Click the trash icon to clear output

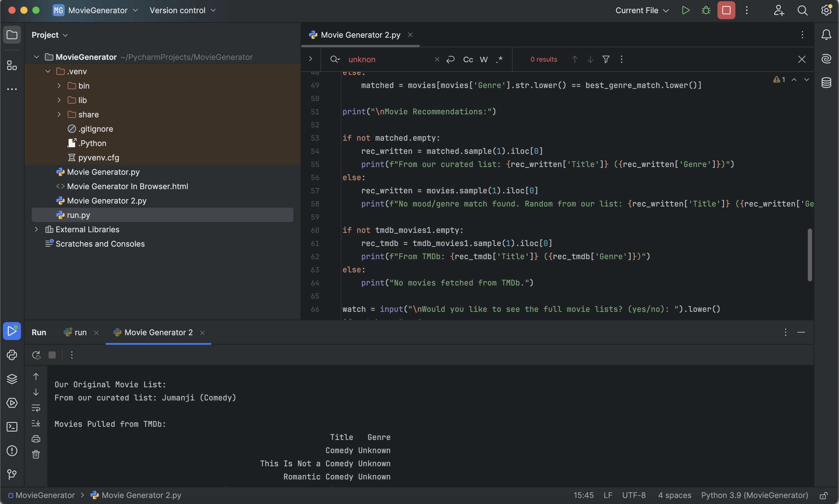tap(36, 454)
